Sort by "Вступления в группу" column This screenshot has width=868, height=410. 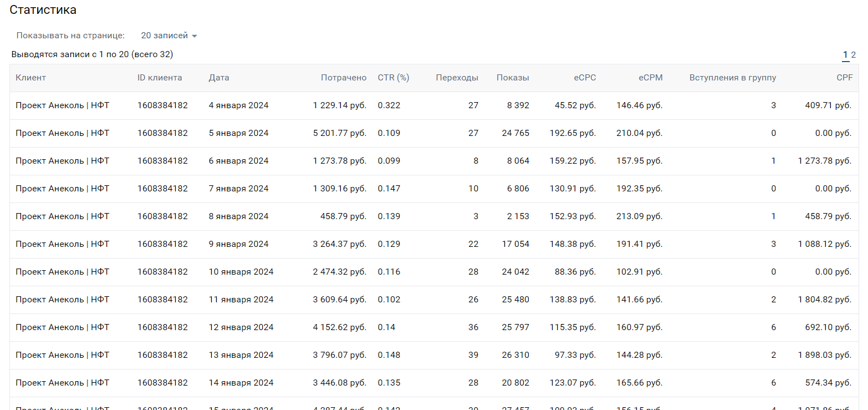pos(732,78)
